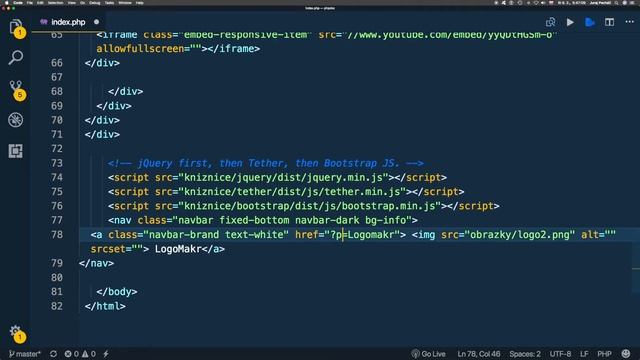Start Go Live server from status bar
This screenshot has height=360, width=640.
429,354
